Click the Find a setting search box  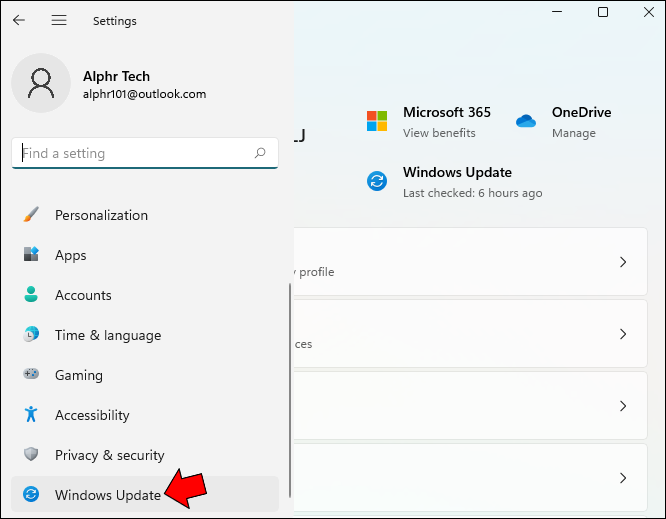(135, 154)
